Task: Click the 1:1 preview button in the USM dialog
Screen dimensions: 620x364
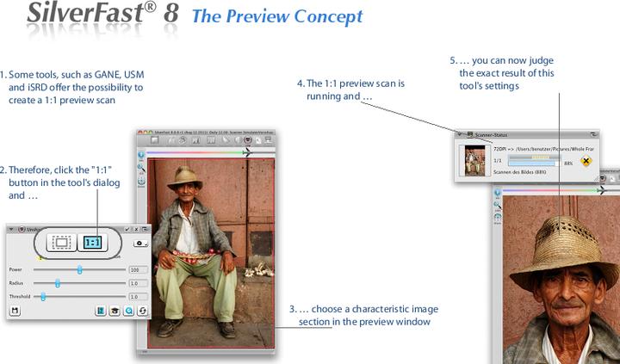Action: (92, 243)
